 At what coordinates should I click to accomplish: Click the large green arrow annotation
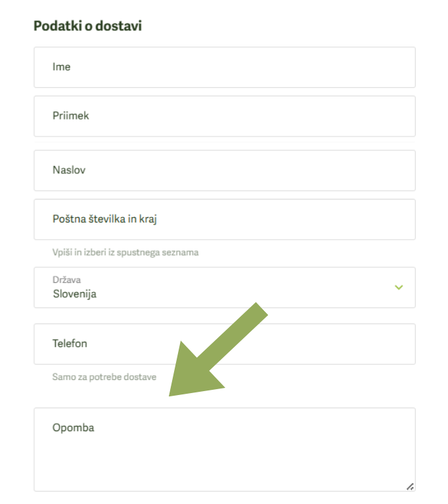[x=218, y=349]
